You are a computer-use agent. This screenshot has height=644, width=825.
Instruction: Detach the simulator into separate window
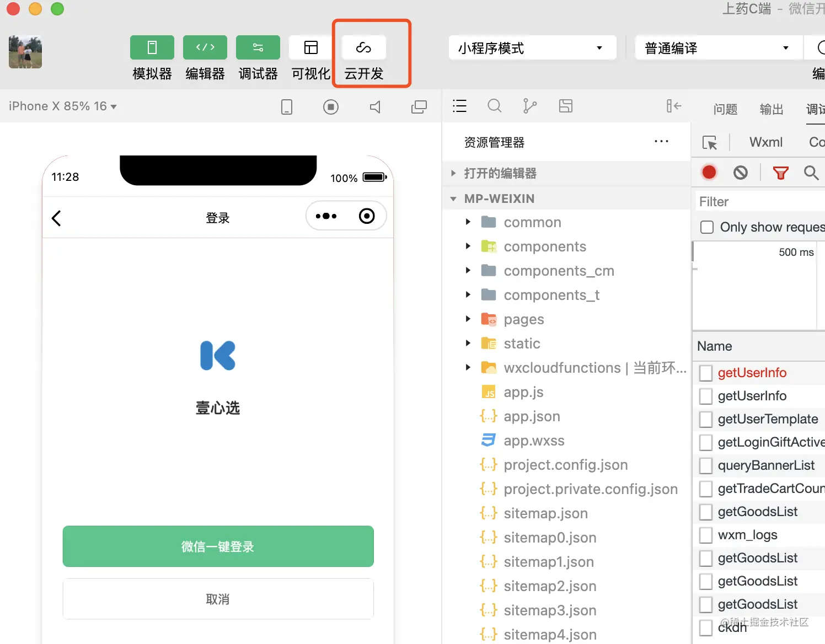[x=419, y=107]
